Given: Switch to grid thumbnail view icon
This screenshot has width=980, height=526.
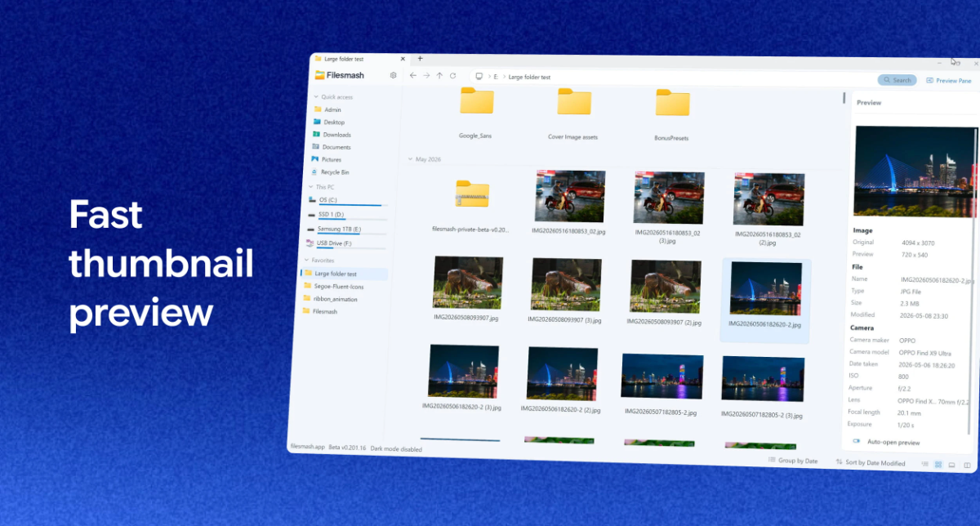Looking at the screenshot, I should click(x=938, y=464).
